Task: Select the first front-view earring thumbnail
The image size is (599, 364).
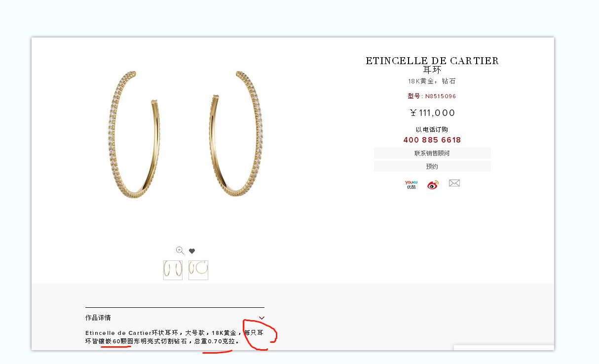Action: tap(173, 270)
